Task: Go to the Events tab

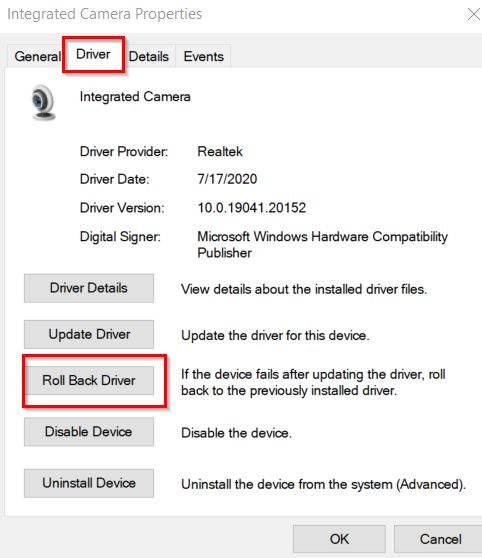Action: coord(204,57)
